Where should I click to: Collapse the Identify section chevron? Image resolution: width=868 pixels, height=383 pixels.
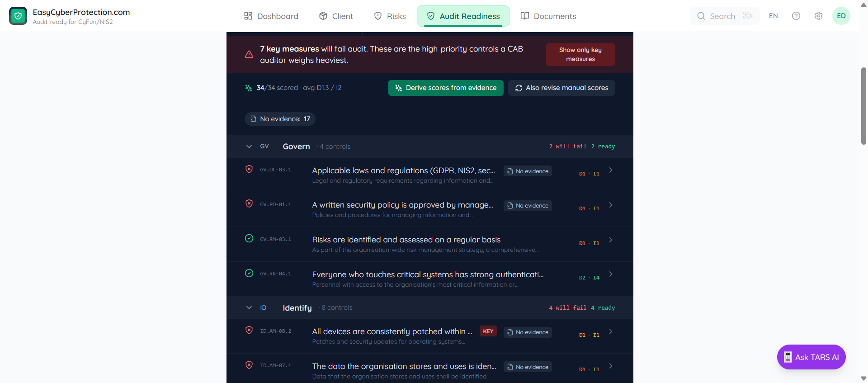tap(249, 307)
